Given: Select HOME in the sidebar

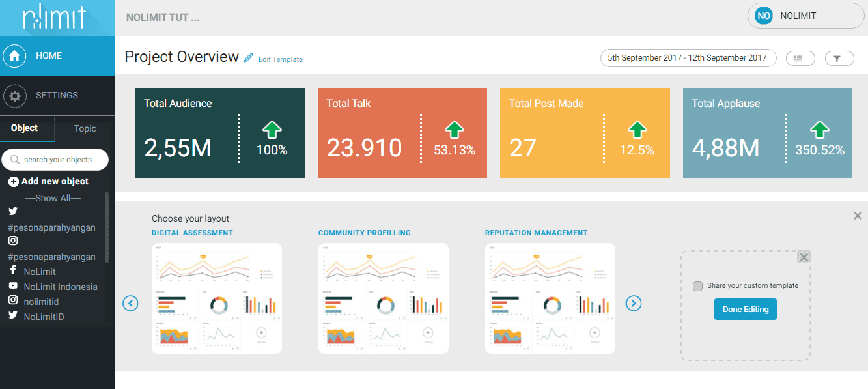Looking at the screenshot, I should click(57, 56).
